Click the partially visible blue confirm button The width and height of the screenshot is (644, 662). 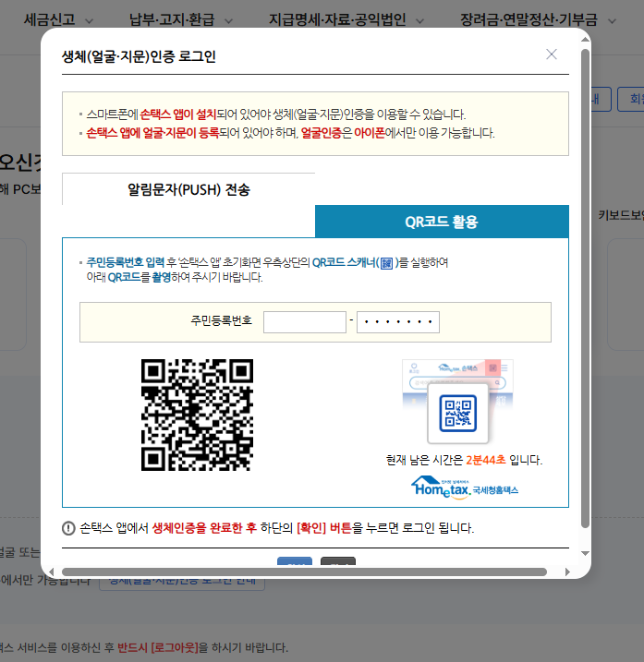(x=295, y=560)
